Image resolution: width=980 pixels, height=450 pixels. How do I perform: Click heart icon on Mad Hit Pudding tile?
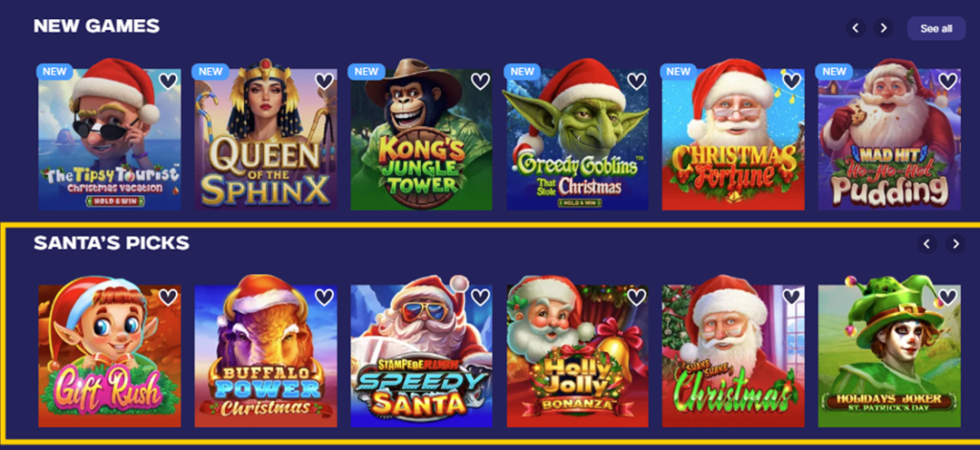[x=947, y=81]
